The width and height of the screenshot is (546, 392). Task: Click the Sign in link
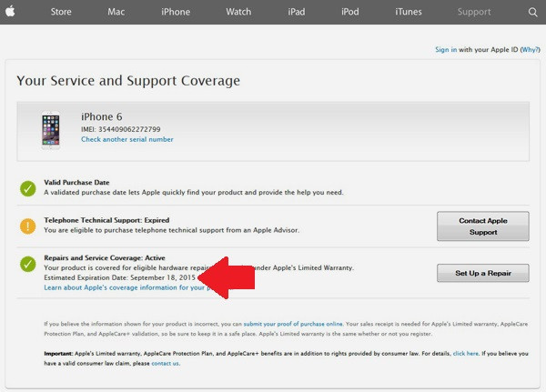click(446, 49)
